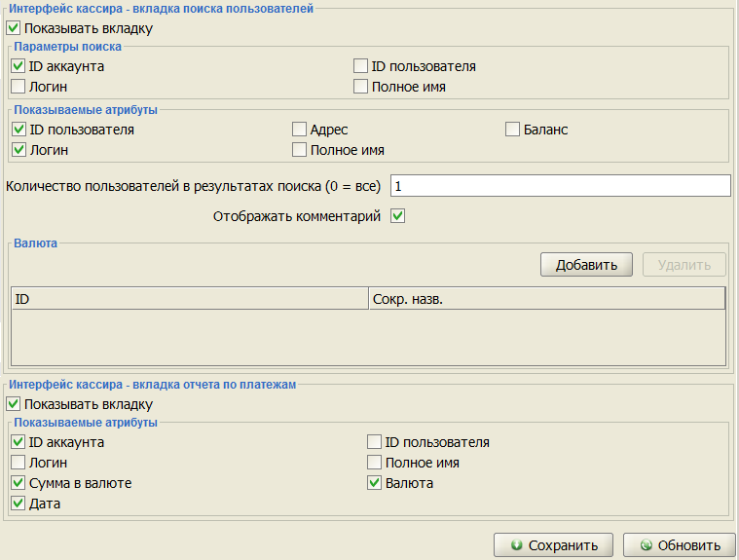Enable Полное имя in Параметры поиска

click(361, 87)
